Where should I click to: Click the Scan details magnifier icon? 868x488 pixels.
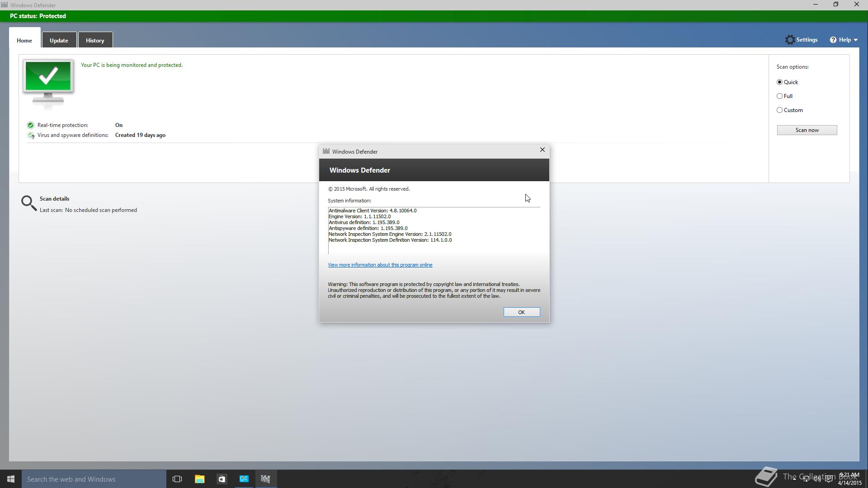(x=29, y=203)
